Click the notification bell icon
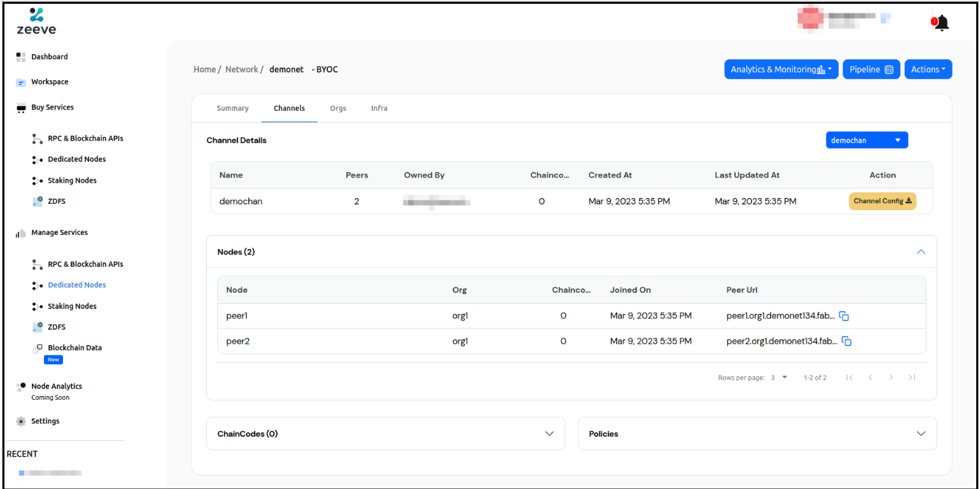The width and height of the screenshot is (980, 489). pos(941,24)
